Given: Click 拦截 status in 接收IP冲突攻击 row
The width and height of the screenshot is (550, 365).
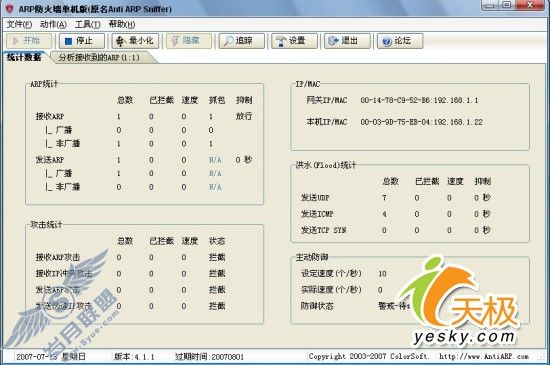Looking at the screenshot, I should click(217, 273).
